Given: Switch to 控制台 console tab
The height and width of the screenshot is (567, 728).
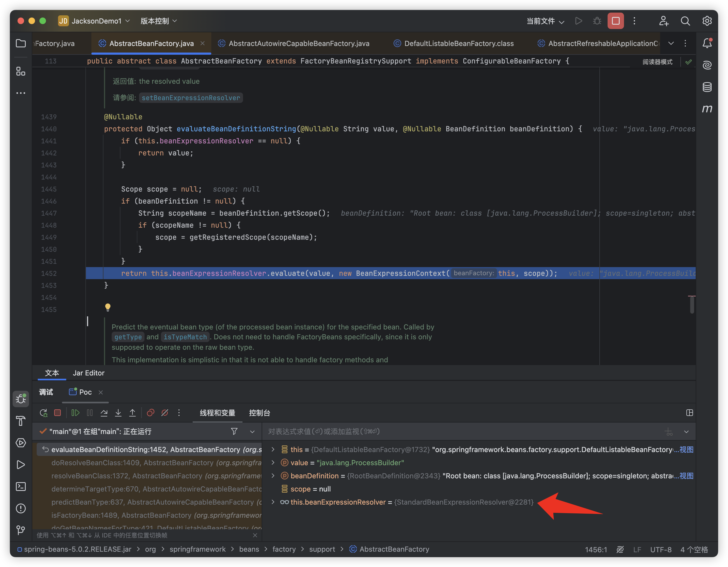Looking at the screenshot, I should pos(259,413).
